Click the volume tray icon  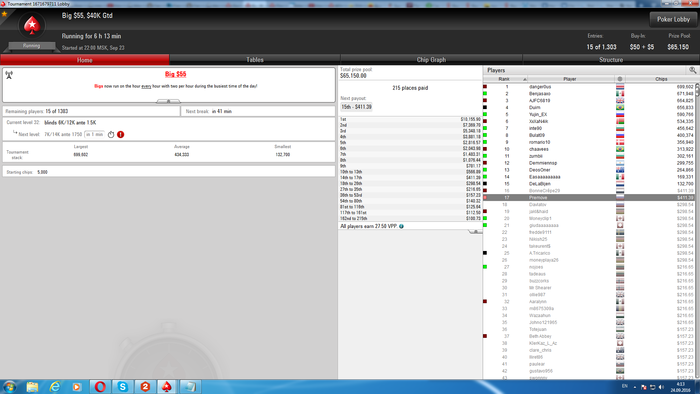661,387
